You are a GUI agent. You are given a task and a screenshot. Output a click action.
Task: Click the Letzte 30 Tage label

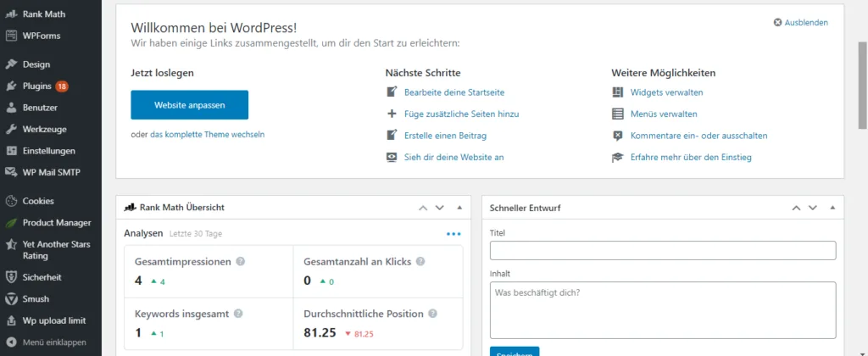[196, 234]
